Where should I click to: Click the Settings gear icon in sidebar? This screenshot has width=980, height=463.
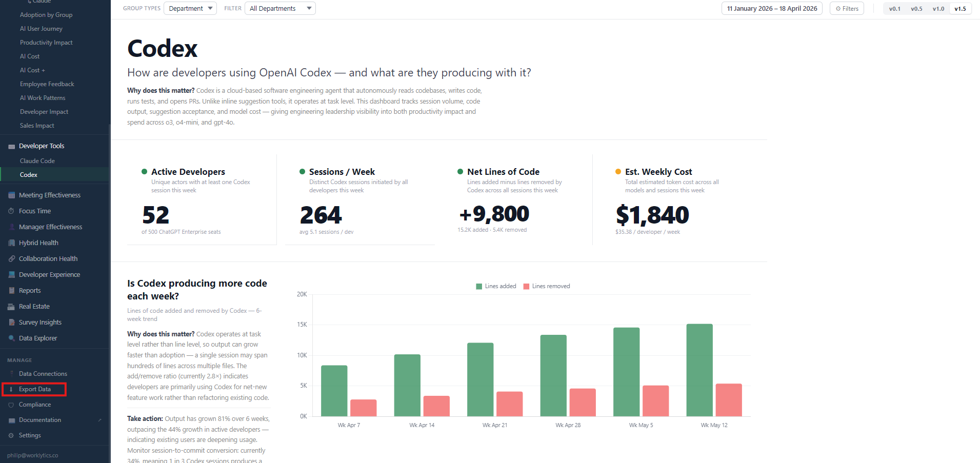[x=11, y=436]
